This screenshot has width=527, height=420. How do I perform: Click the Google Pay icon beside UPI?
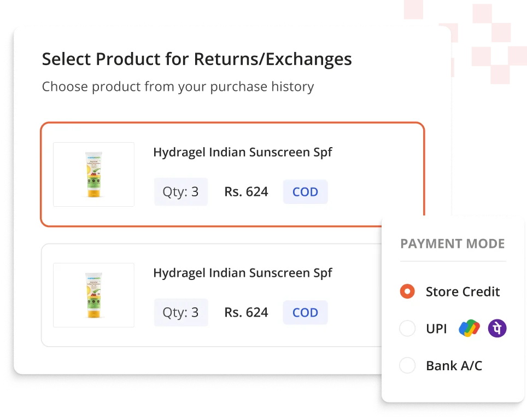point(469,329)
